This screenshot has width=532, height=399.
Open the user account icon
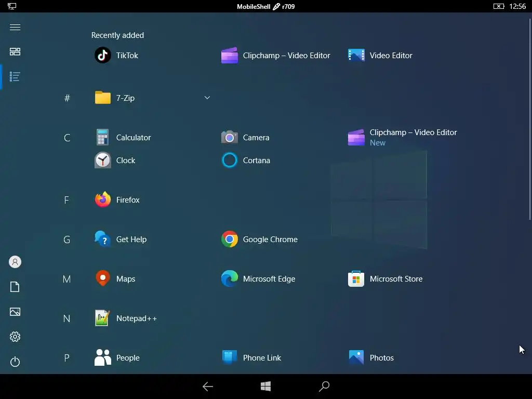point(15,262)
